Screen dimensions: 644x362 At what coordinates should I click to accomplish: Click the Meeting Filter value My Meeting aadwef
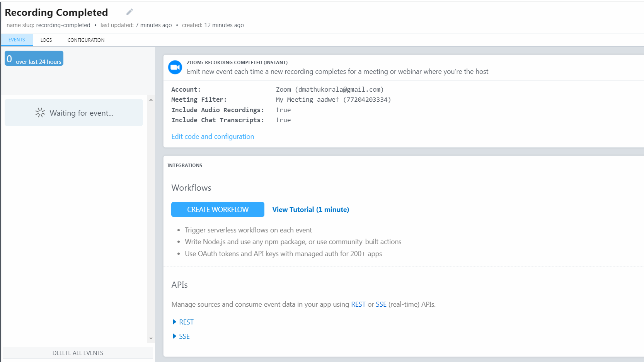333,99
